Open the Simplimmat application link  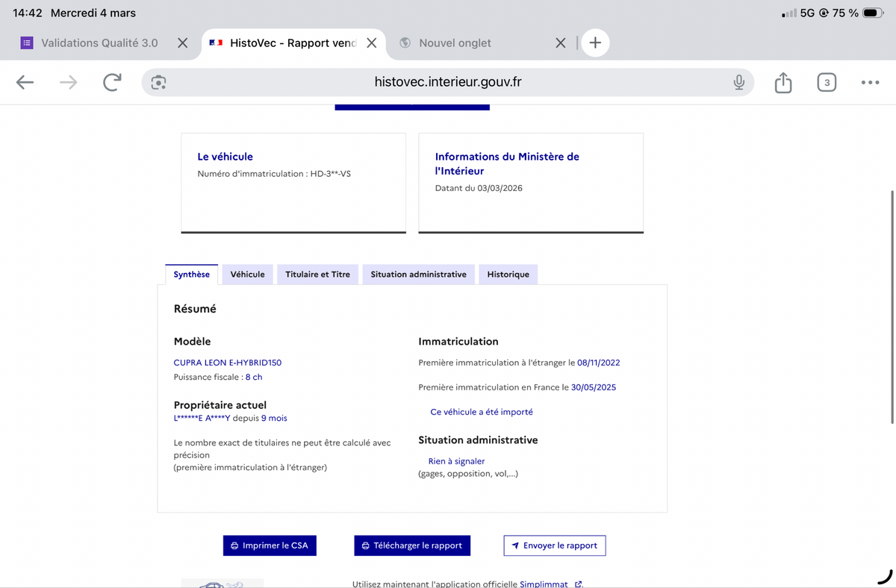544,584
